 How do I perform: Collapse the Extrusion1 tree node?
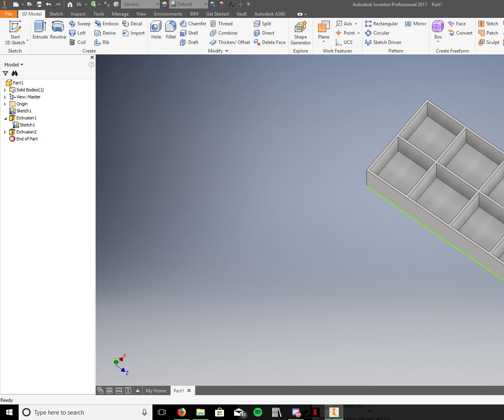coord(5,118)
